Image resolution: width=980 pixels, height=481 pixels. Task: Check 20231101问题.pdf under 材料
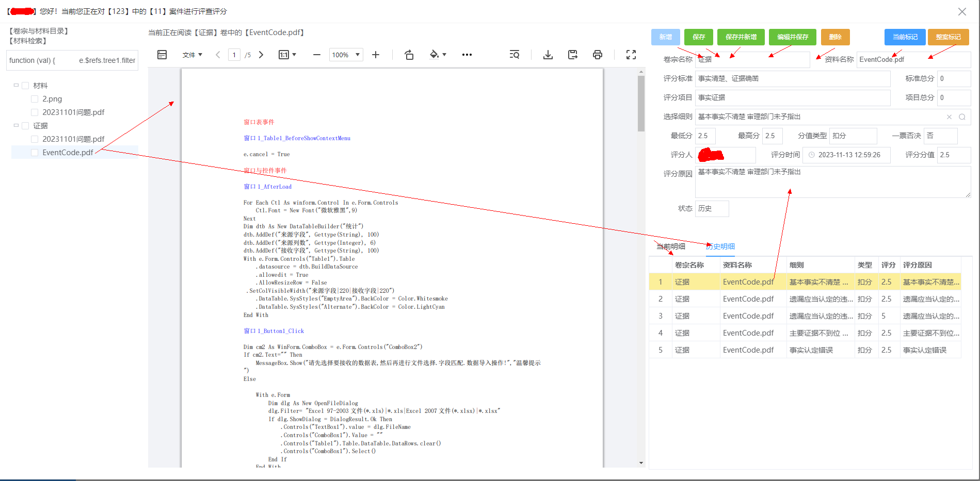[35, 112]
